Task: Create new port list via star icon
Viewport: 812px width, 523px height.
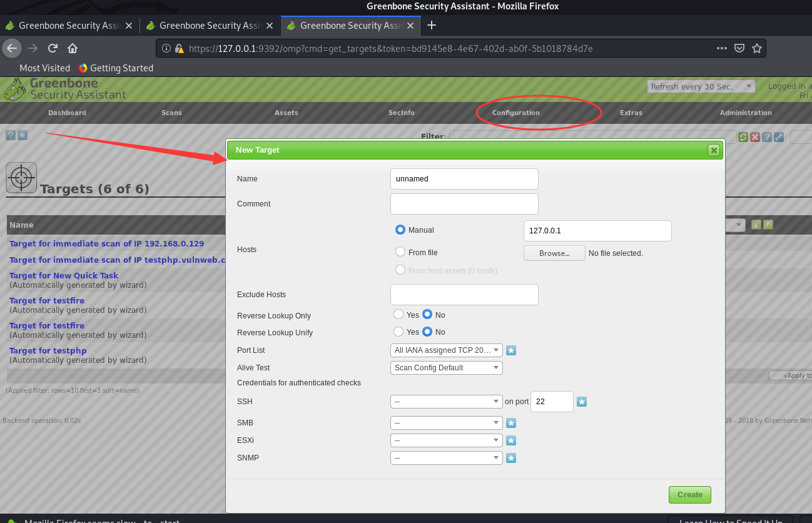Action: click(x=511, y=350)
